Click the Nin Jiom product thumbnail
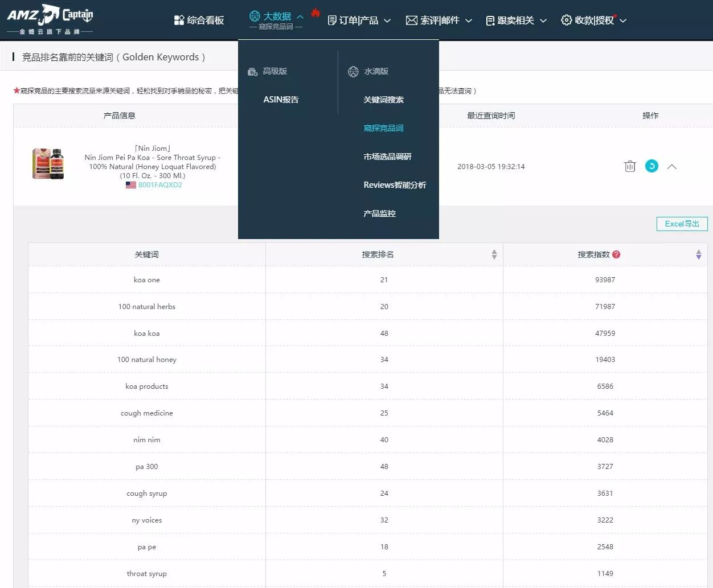 [x=48, y=164]
